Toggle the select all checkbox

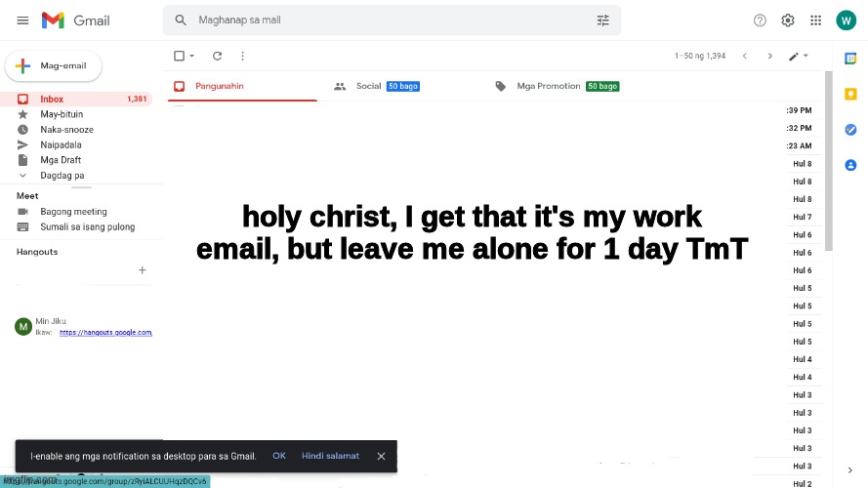tap(179, 56)
